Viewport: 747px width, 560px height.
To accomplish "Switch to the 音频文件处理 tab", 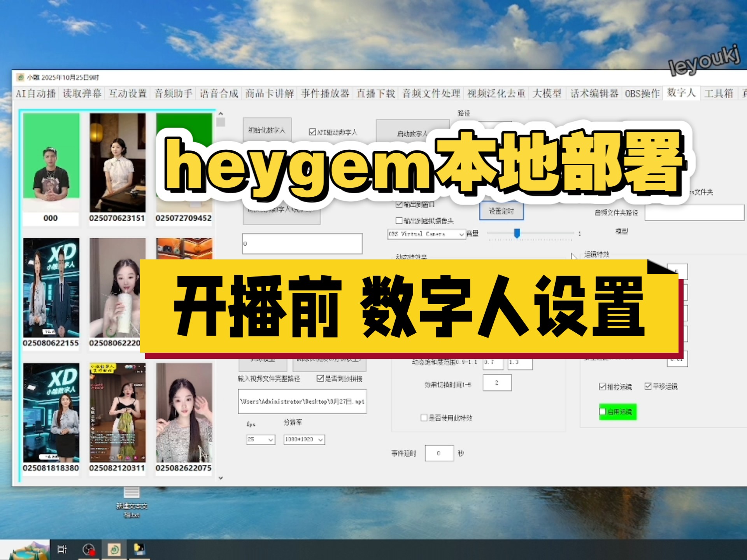I will pyautogui.click(x=431, y=94).
